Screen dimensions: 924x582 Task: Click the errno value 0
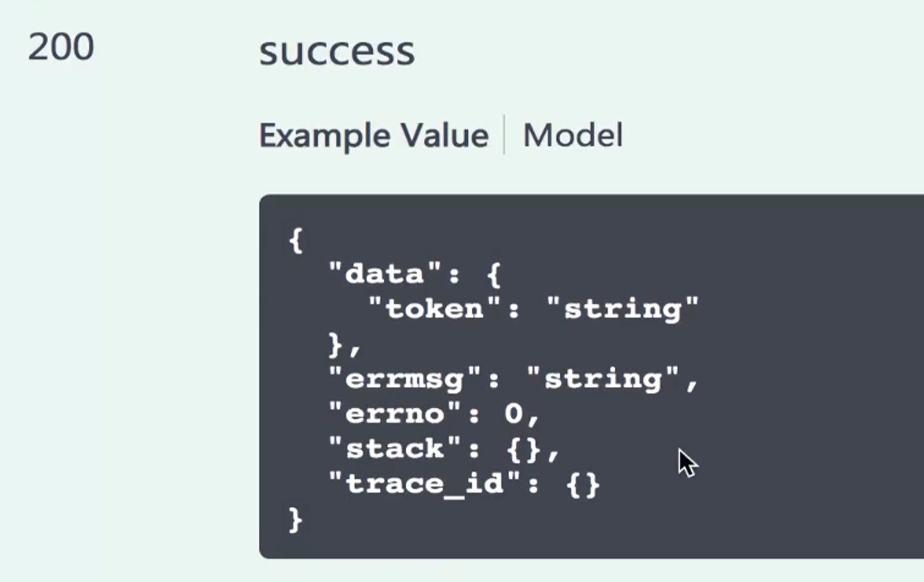click(514, 414)
